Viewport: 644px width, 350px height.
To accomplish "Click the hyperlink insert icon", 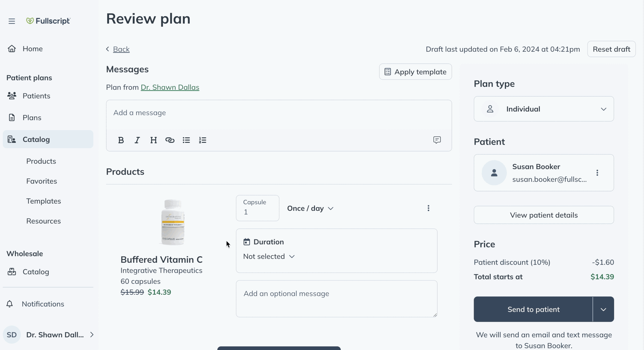I will (170, 140).
